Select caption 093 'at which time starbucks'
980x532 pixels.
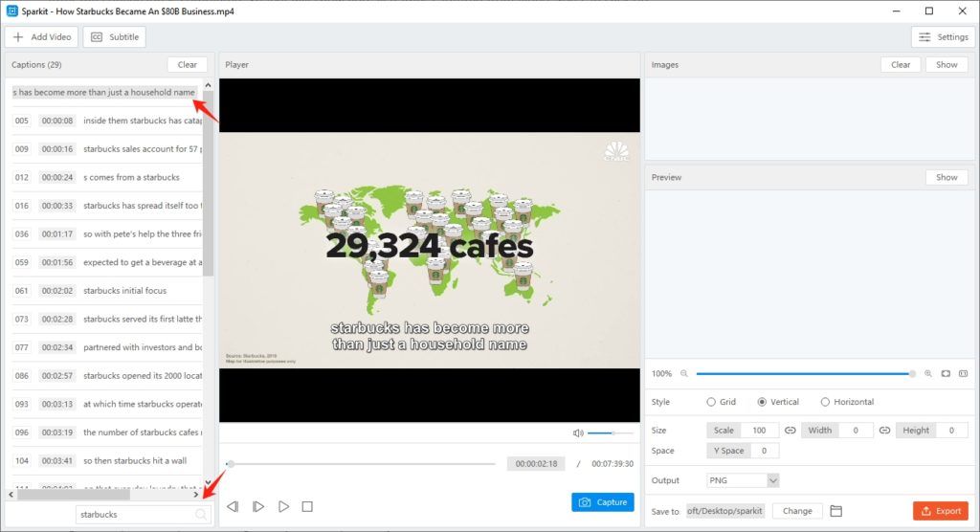tap(107, 404)
